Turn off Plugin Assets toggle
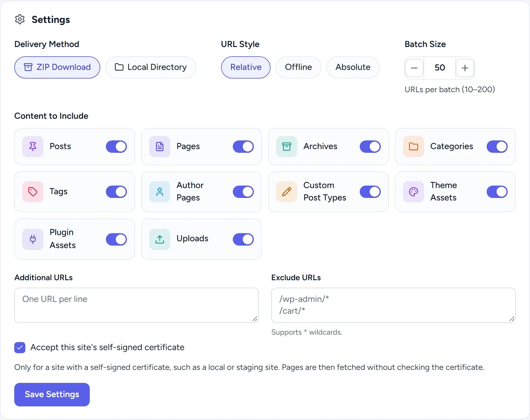 (116, 239)
